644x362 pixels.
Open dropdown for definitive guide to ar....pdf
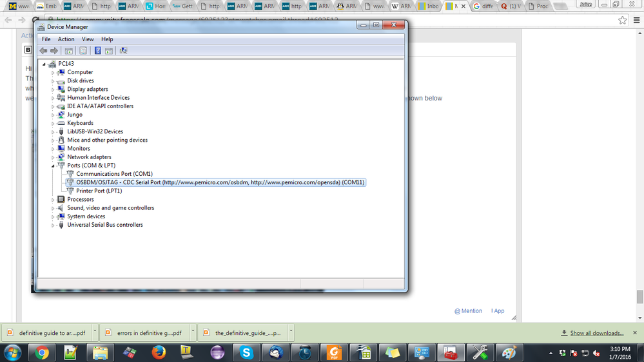pos(95,331)
